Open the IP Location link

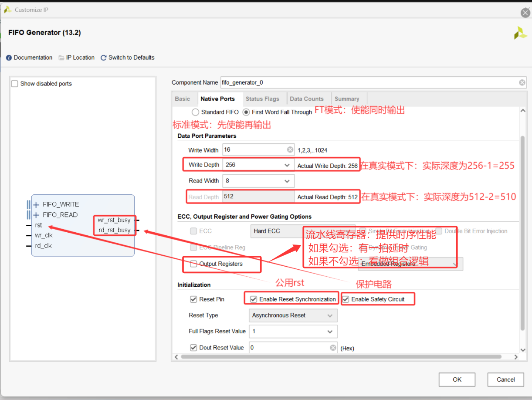point(80,58)
